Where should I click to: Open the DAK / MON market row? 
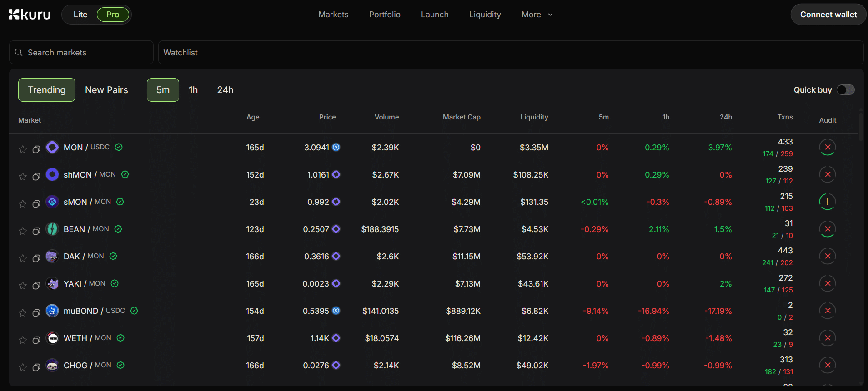tap(434, 256)
